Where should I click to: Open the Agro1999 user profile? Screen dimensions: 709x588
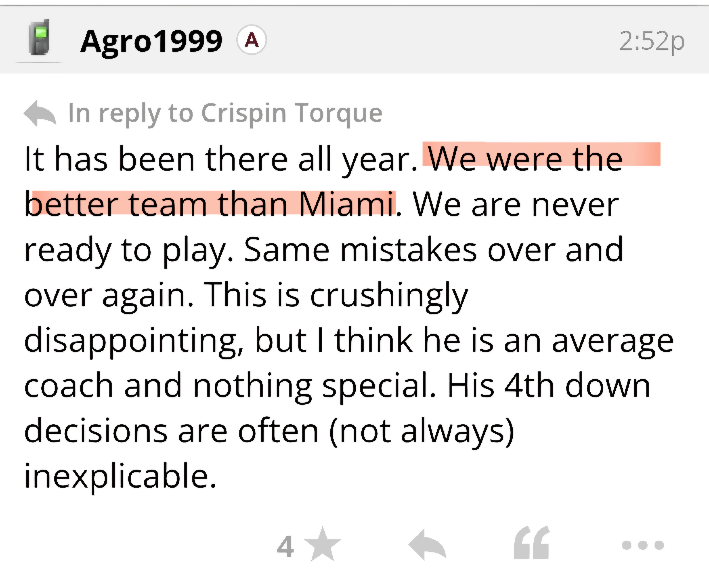pos(151,41)
